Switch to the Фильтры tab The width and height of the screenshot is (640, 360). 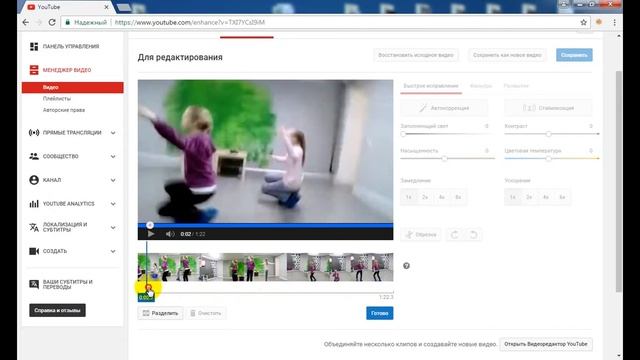click(x=481, y=86)
